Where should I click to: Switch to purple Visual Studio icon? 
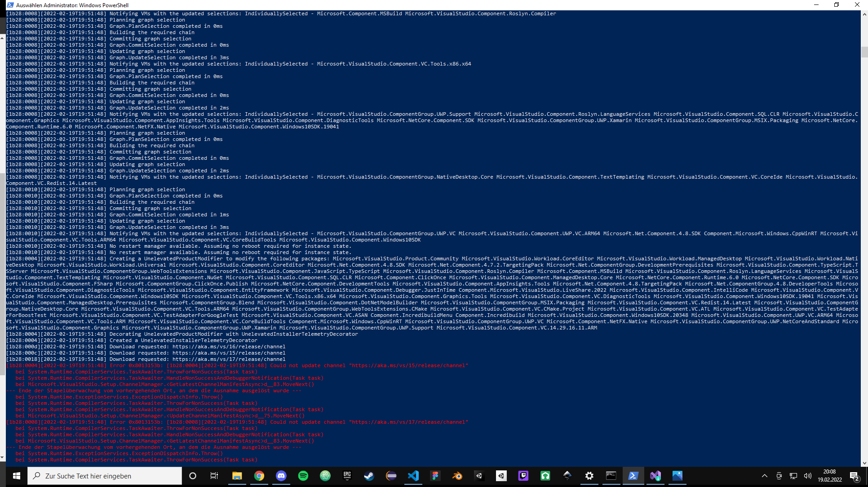pos(655,476)
